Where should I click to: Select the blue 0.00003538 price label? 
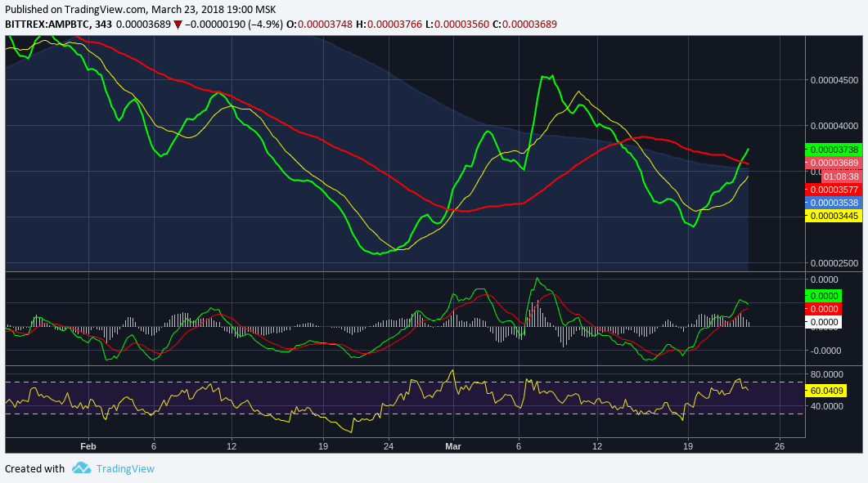coord(834,203)
